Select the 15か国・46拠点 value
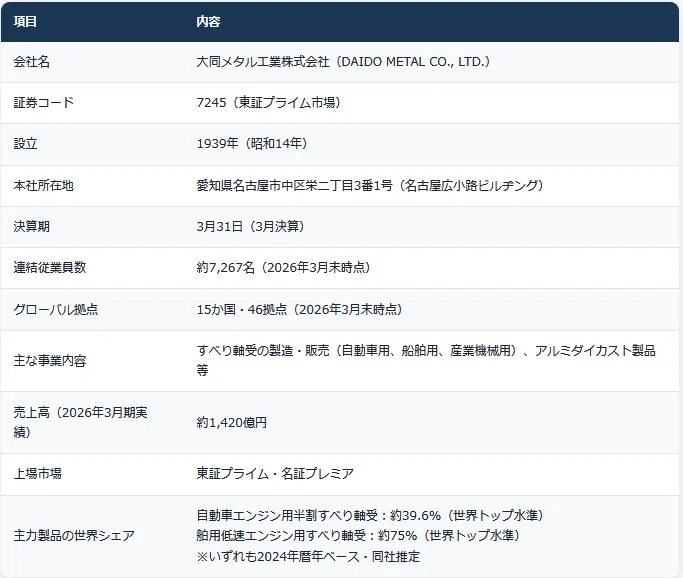This screenshot has height=578, width=683. (299, 309)
